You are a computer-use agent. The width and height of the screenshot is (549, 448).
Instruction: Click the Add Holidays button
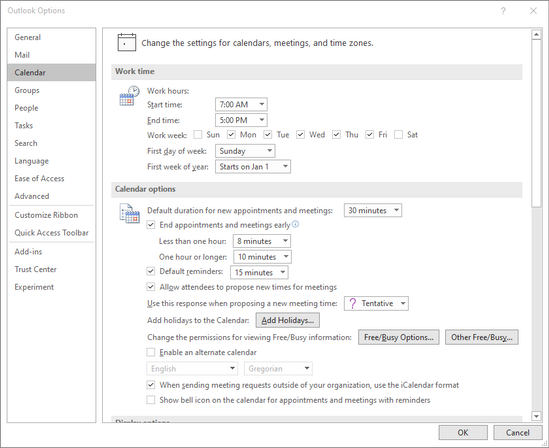(287, 320)
